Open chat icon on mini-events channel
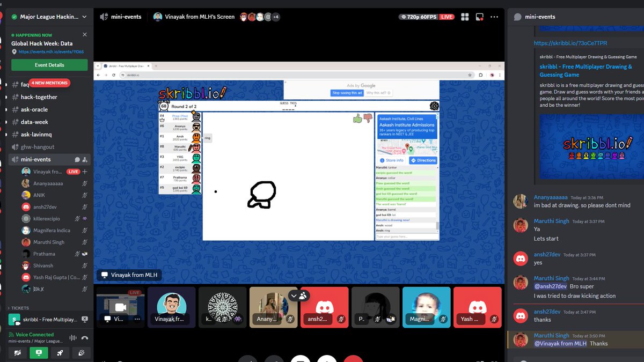The image size is (644, 362). [77, 160]
